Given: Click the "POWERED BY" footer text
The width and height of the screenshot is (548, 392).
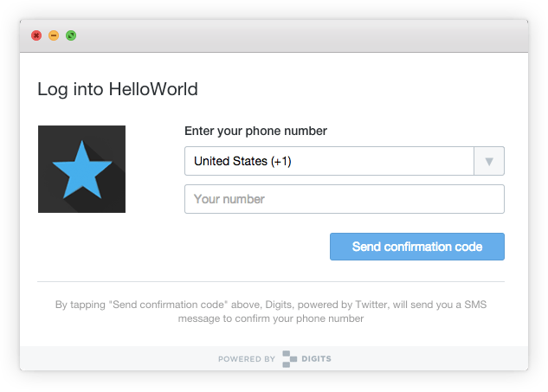Looking at the screenshot, I should (246, 358).
